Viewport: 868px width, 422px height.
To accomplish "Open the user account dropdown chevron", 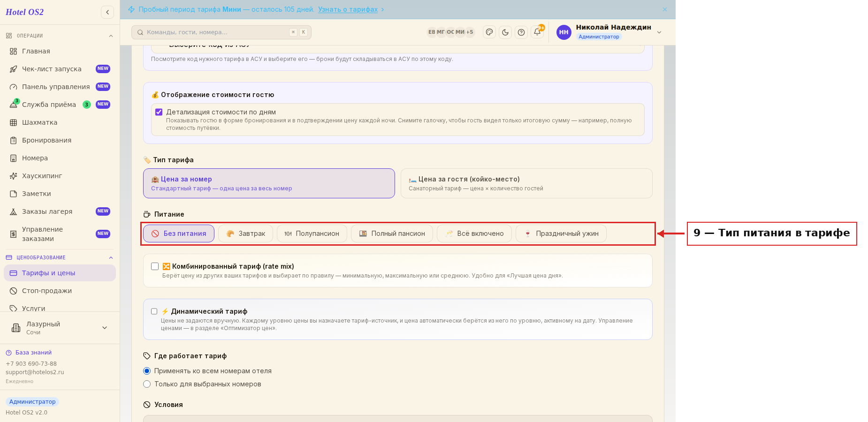I will click(659, 32).
